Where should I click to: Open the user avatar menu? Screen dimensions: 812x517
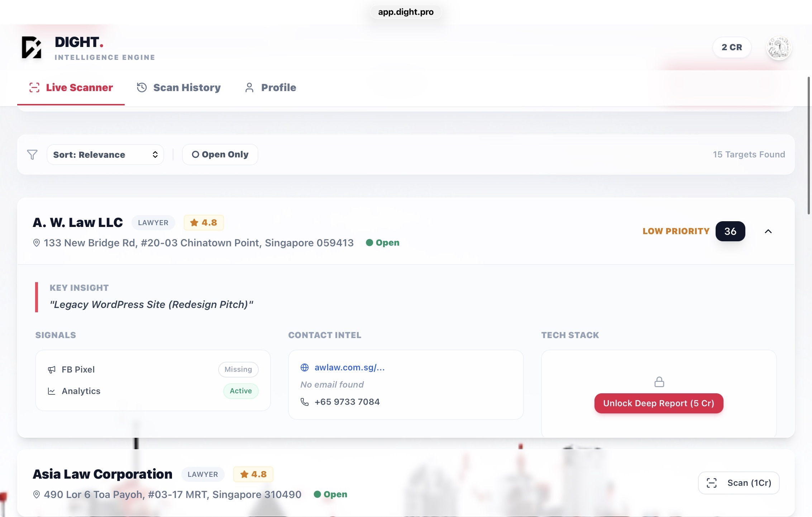click(x=779, y=47)
